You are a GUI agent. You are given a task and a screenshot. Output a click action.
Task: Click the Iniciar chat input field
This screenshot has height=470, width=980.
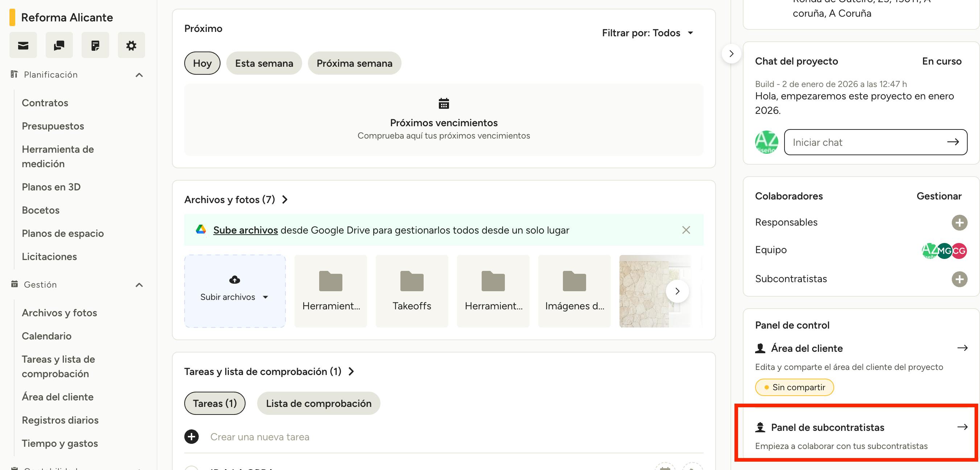pyautogui.click(x=868, y=142)
